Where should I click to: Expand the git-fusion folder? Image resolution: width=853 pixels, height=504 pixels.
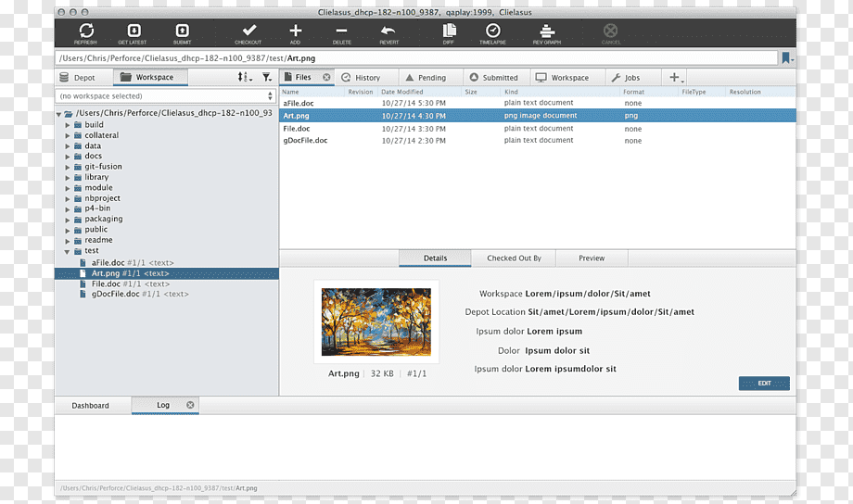(68, 167)
